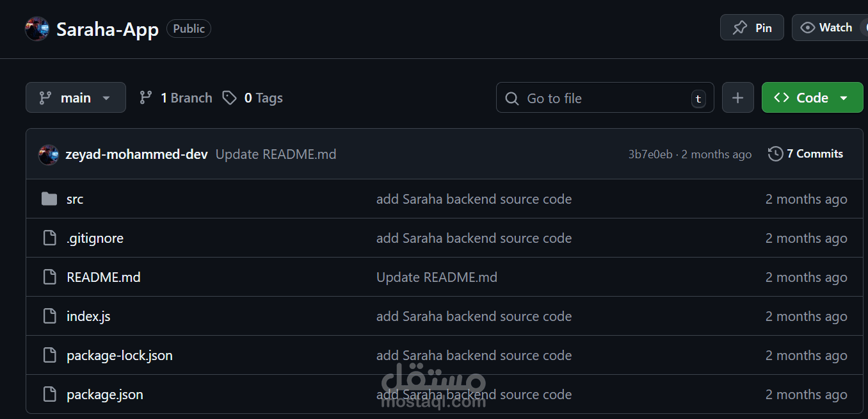Click '2 months ago' in the package-lock.json row

coord(807,356)
